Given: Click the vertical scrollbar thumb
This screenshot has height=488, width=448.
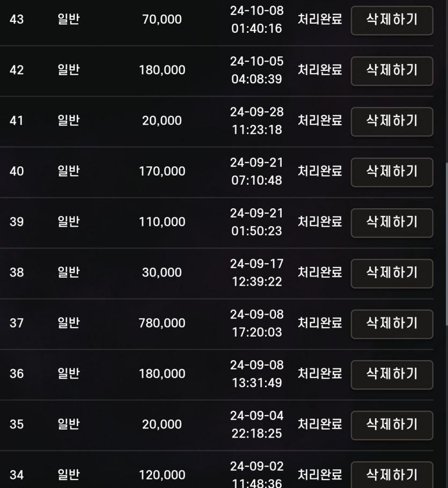Looking at the screenshot, I should coord(446,244).
